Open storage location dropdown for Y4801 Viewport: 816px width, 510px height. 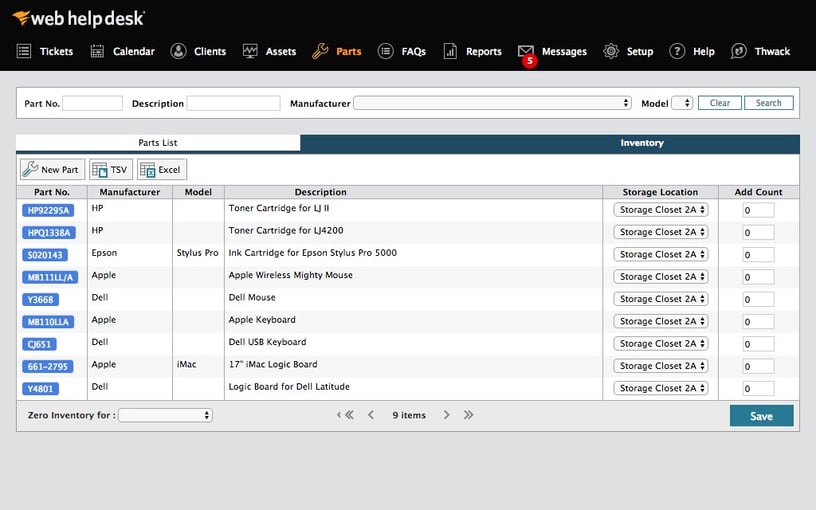pyautogui.click(x=660, y=388)
